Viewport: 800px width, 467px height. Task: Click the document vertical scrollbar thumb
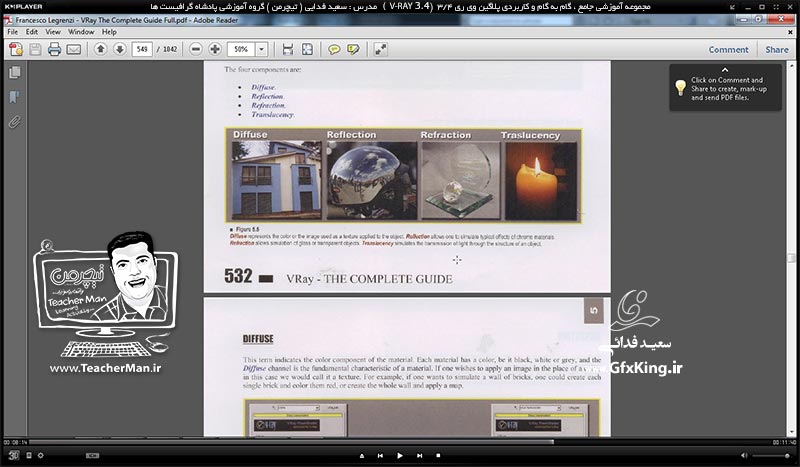point(792,257)
